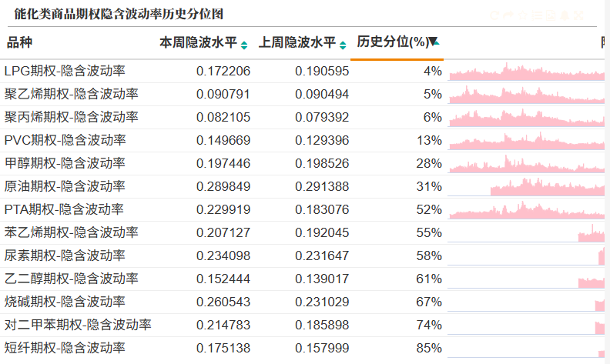Click the 本周隐波水平 column header text

pos(199,42)
